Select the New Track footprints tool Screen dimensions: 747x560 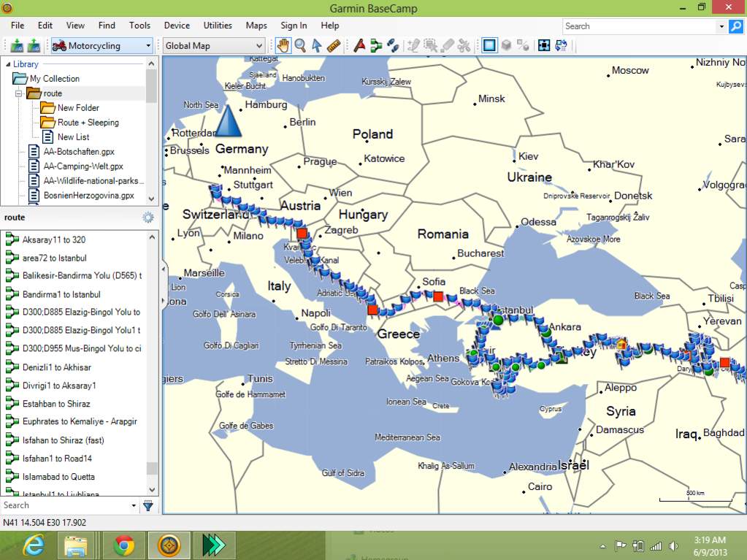(x=393, y=46)
